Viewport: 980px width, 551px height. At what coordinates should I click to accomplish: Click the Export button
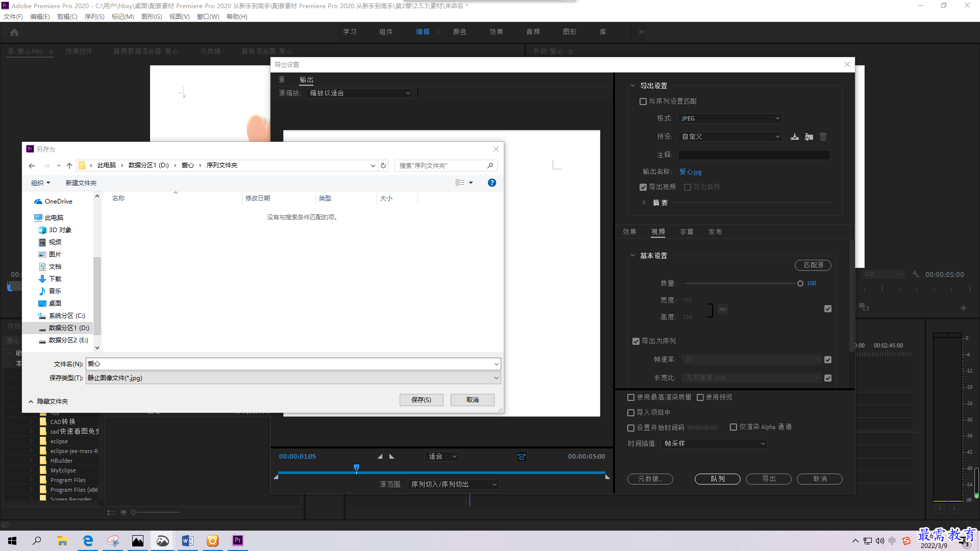click(768, 479)
